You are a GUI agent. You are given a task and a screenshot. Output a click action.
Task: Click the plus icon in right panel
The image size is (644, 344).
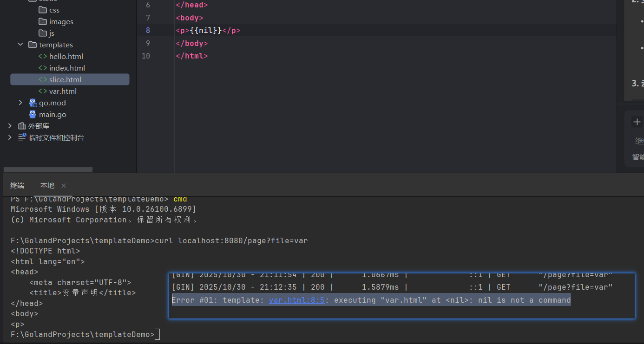637,122
